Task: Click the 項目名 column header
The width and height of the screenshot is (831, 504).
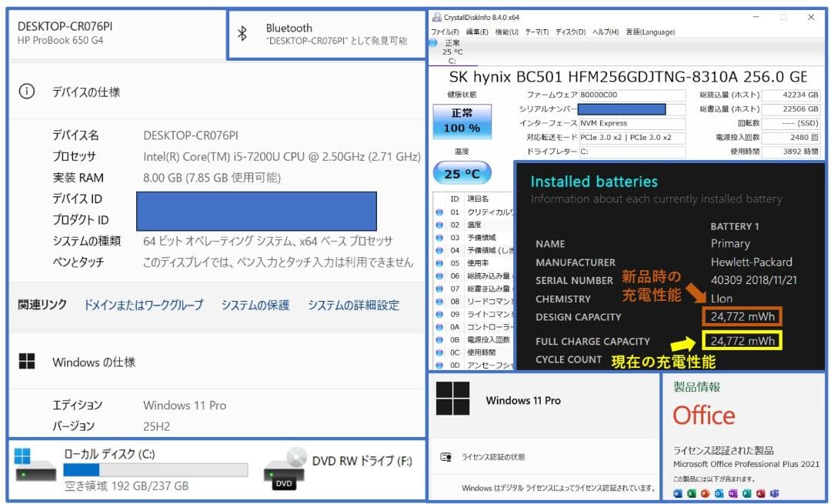Action: coord(478,199)
